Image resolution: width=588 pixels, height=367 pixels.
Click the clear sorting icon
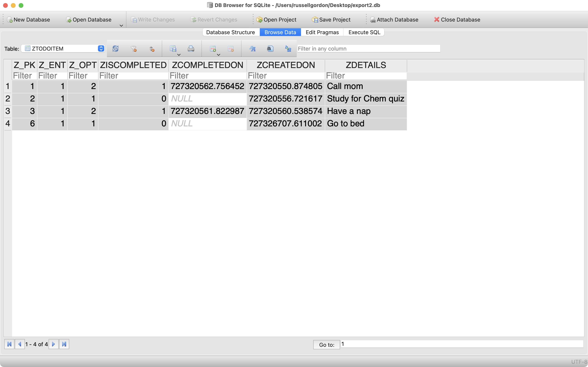coord(152,49)
